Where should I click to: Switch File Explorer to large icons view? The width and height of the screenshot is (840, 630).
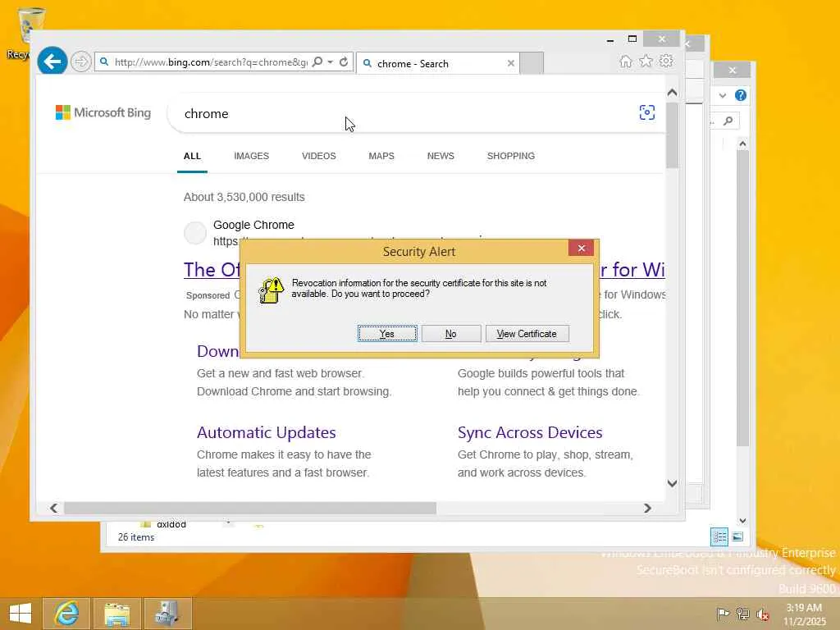tap(737, 536)
